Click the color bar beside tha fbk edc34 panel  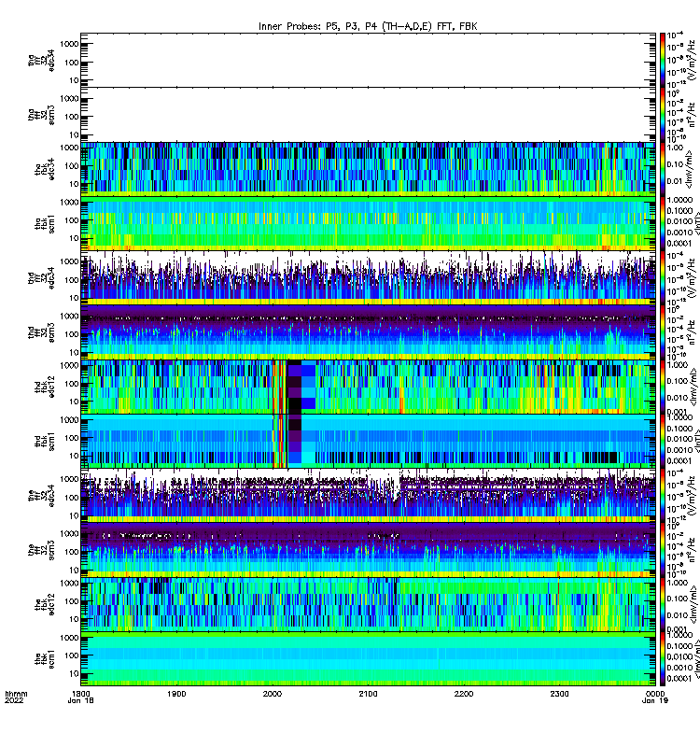(663, 169)
